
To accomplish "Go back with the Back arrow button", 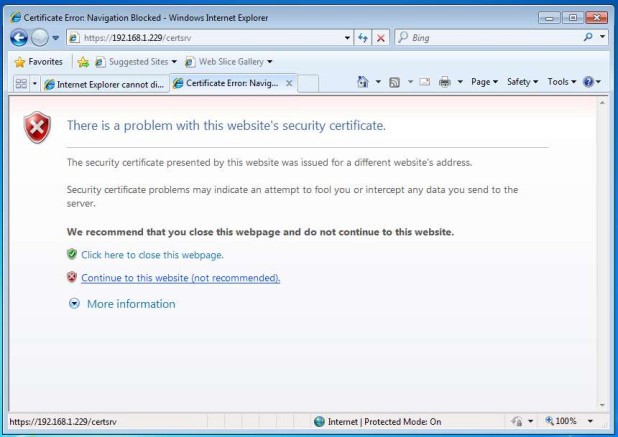I will point(19,38).
